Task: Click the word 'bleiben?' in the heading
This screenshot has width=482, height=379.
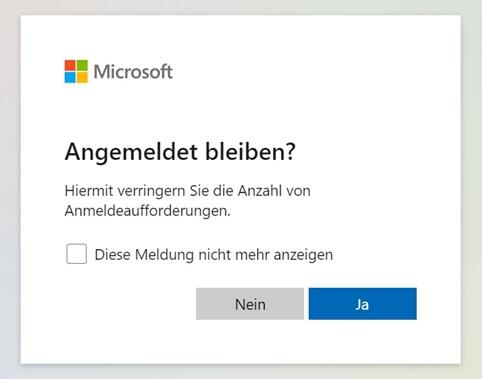Action: [250, 151]
